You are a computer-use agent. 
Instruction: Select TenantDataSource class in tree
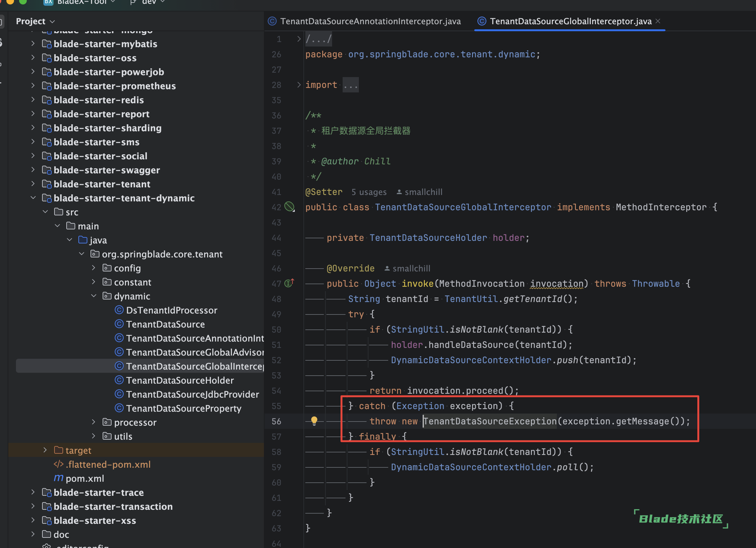coord(165,324)
